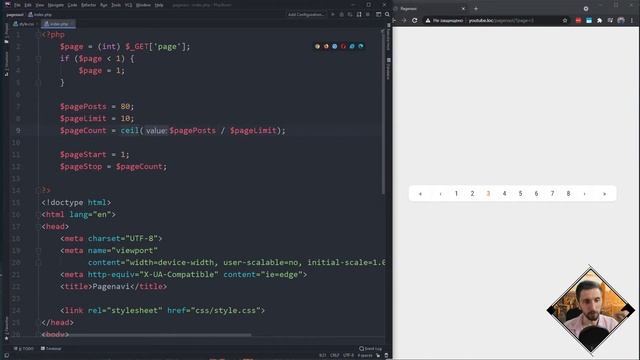This screenshot has width=640, height=360.
Task: Click the ceil function call on line 9
Action: tap(129, 131)
